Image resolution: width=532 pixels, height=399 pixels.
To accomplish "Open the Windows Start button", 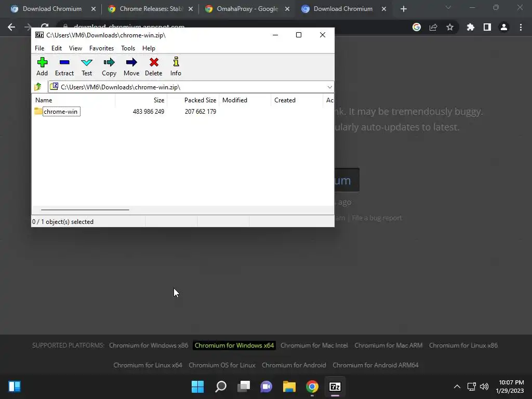I will pos(198,387).
